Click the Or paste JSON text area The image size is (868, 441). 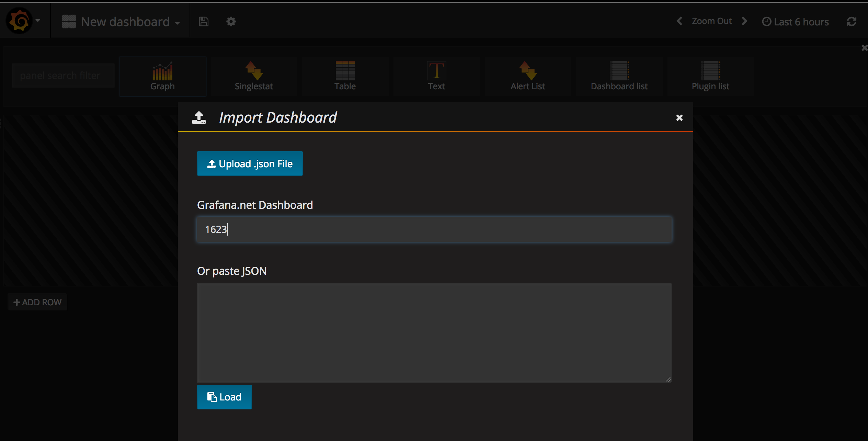pos(434,332)
